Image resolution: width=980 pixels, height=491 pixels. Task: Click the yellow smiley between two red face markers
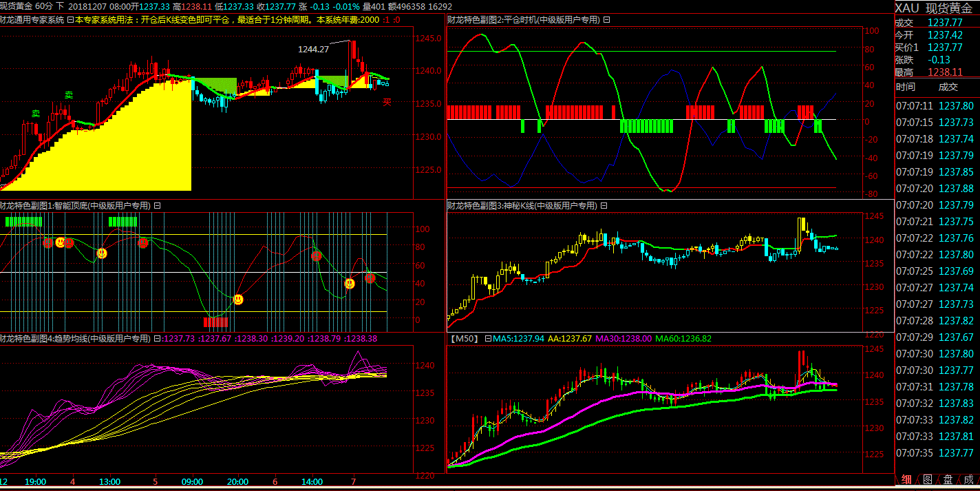60,242
